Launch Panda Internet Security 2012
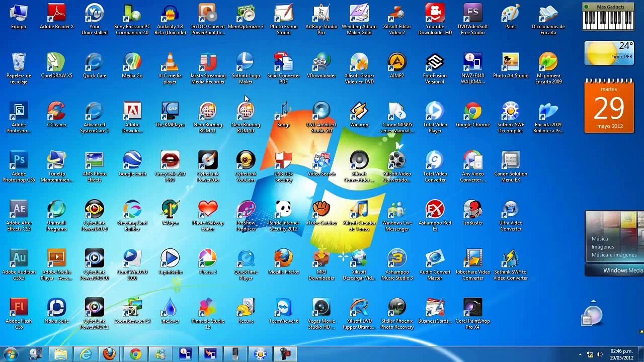644x362 pixels. click(x=284, y=216)
